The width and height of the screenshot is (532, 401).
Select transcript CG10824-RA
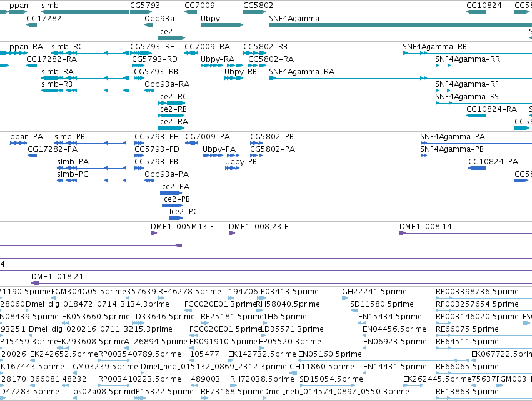[x=476, y=116]
